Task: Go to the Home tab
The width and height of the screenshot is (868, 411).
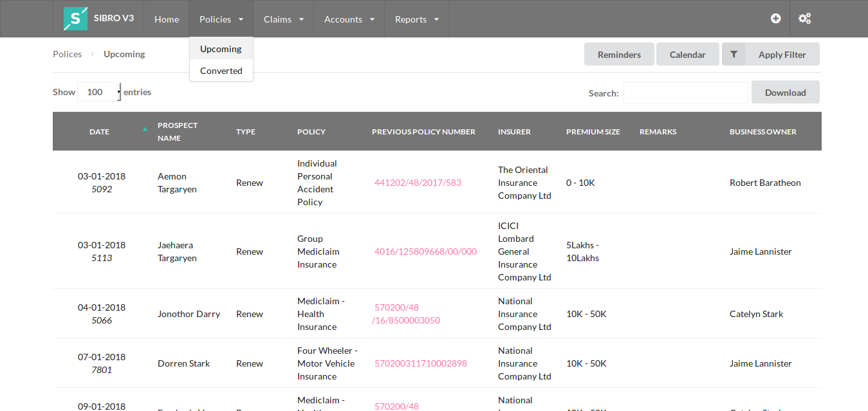Action: 167,19
